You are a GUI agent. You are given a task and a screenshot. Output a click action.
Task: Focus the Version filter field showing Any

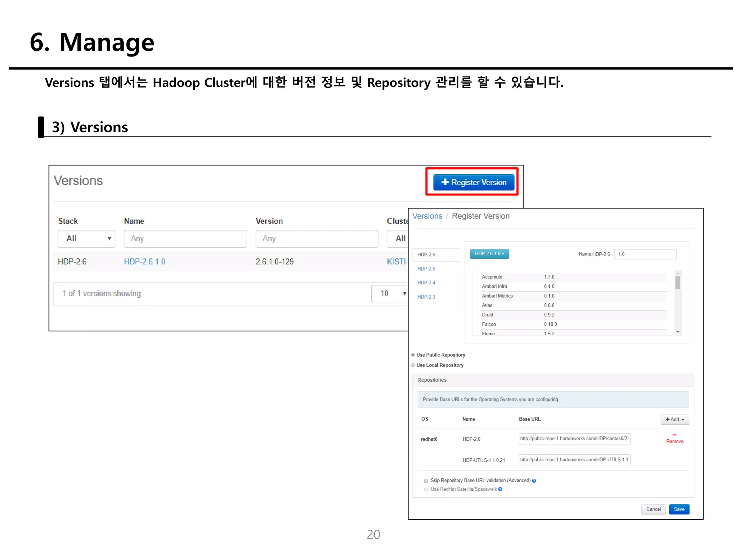pos(317,238)
